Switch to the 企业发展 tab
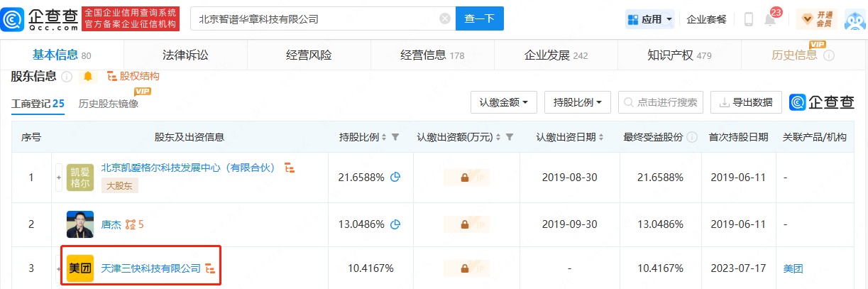The height and width of the screenshot is (289, 868). (556, 55)
